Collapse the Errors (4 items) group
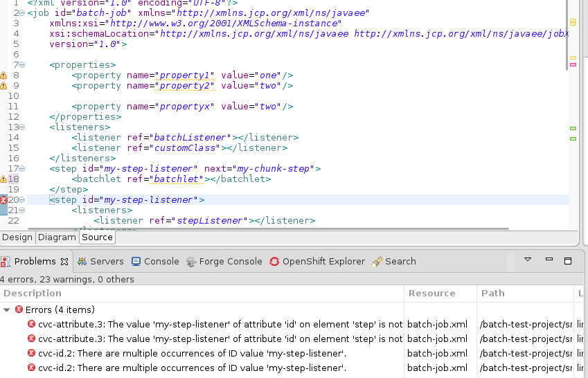The width and height of the screenshot is (588, 378). pos(6,309)
